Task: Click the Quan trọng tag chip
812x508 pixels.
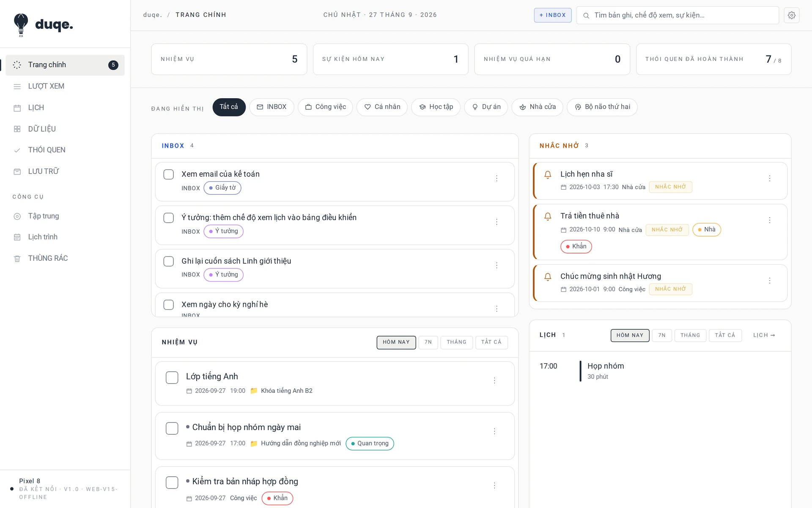Action: 370,444
